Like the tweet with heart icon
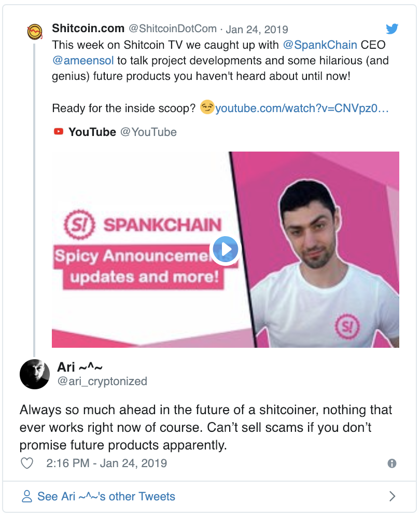The height and width of the screenshot is (518, 420). 26,463
